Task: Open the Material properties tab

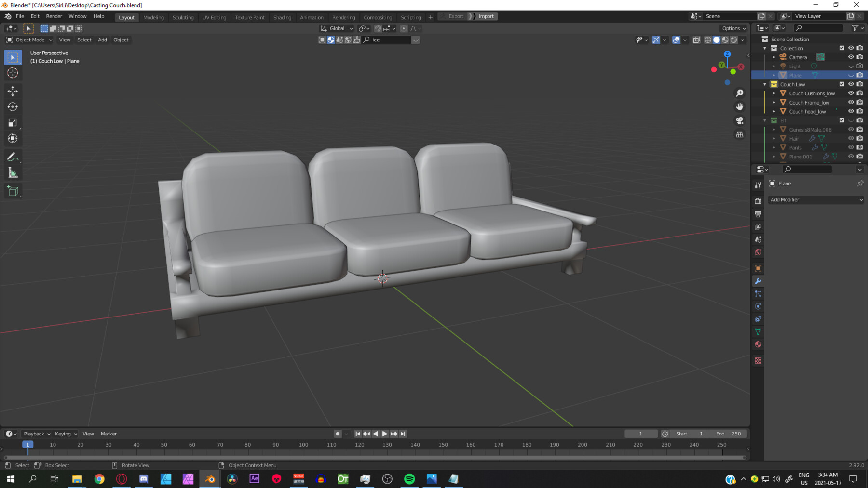Action: coord(758,344)
